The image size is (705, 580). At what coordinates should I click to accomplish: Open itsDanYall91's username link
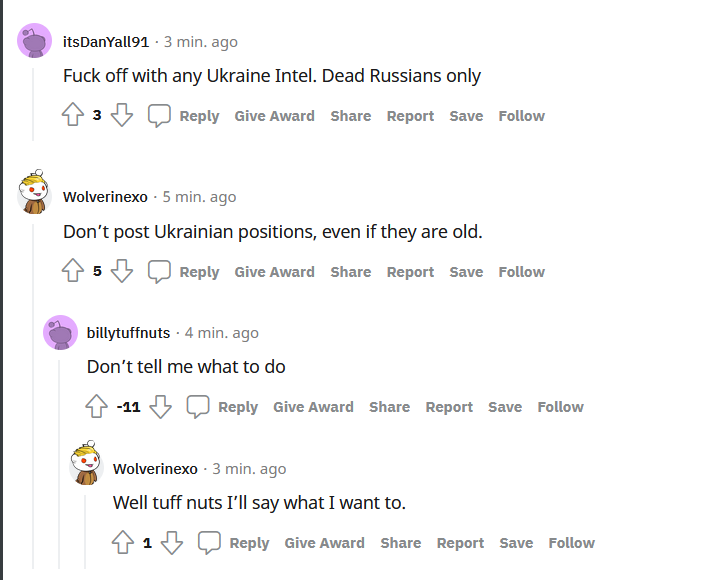[105, 42]
